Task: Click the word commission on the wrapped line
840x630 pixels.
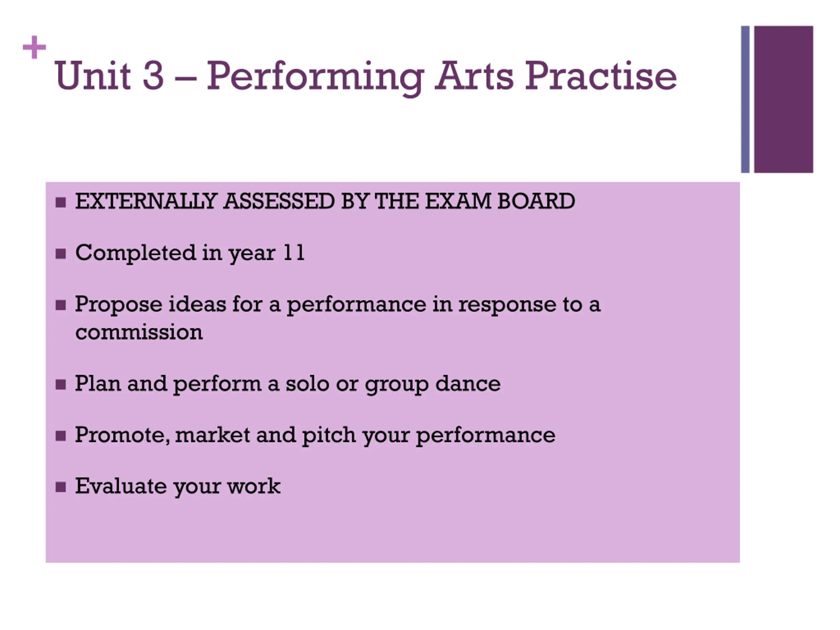Action: tap(139, 333)
